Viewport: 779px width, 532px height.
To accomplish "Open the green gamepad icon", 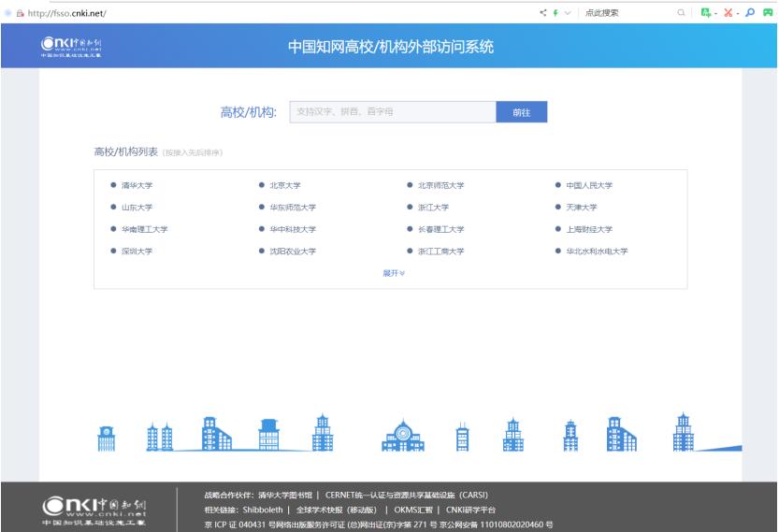I will (770, 12).
